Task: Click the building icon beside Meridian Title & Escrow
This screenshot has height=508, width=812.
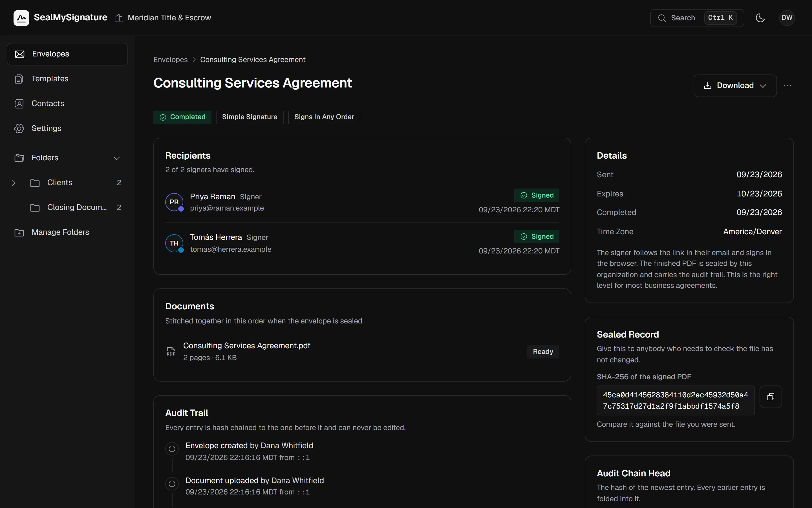Action: tap(119, 18)
